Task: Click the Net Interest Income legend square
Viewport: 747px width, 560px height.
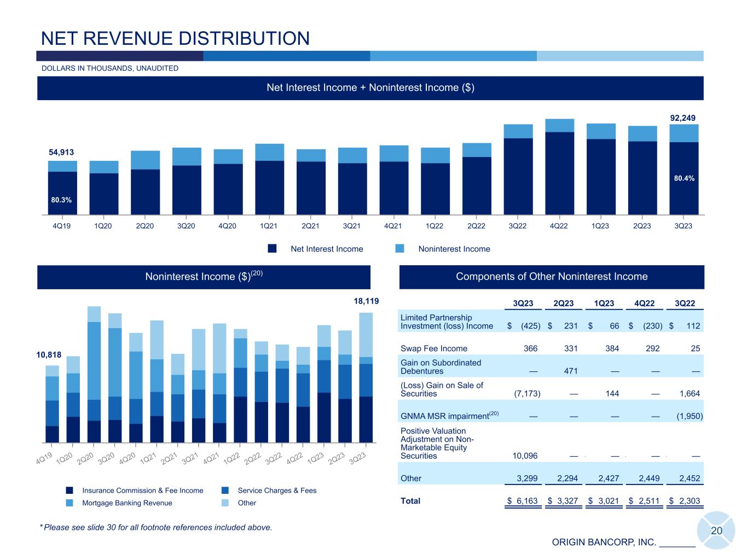Action: (272, 249)
